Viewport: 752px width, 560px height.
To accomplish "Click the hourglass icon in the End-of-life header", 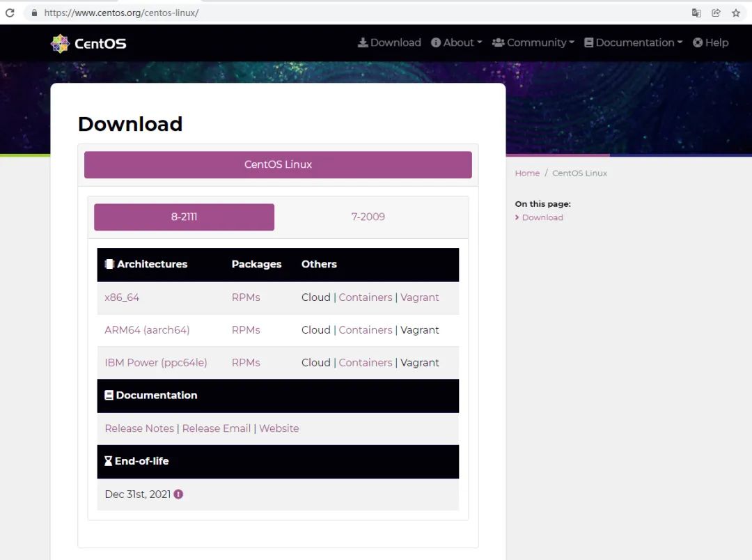I will tap(108, 460).
